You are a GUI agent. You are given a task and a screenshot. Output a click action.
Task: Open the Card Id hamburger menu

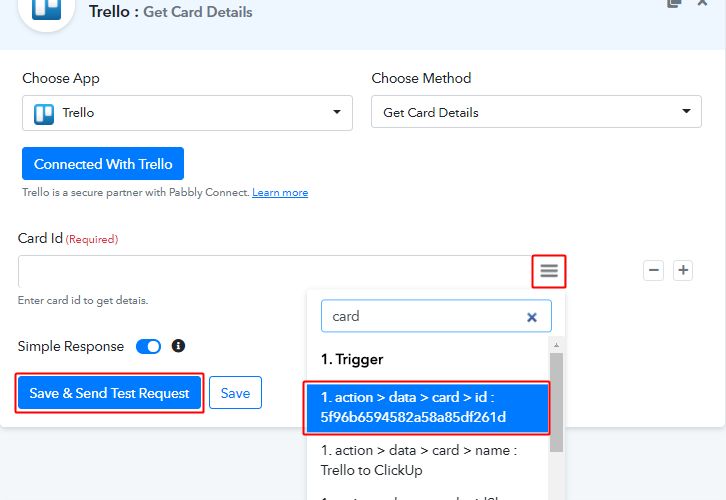point(549,271)
